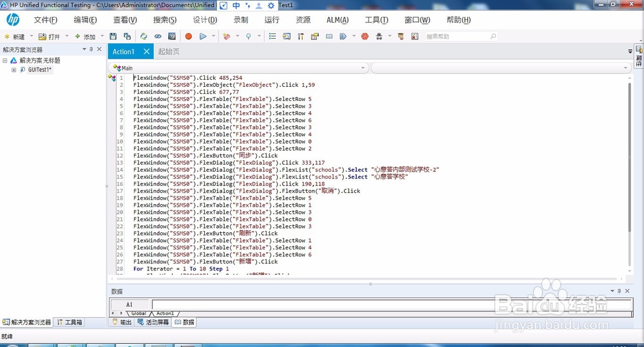Click the Save All icon

point(128,37)
